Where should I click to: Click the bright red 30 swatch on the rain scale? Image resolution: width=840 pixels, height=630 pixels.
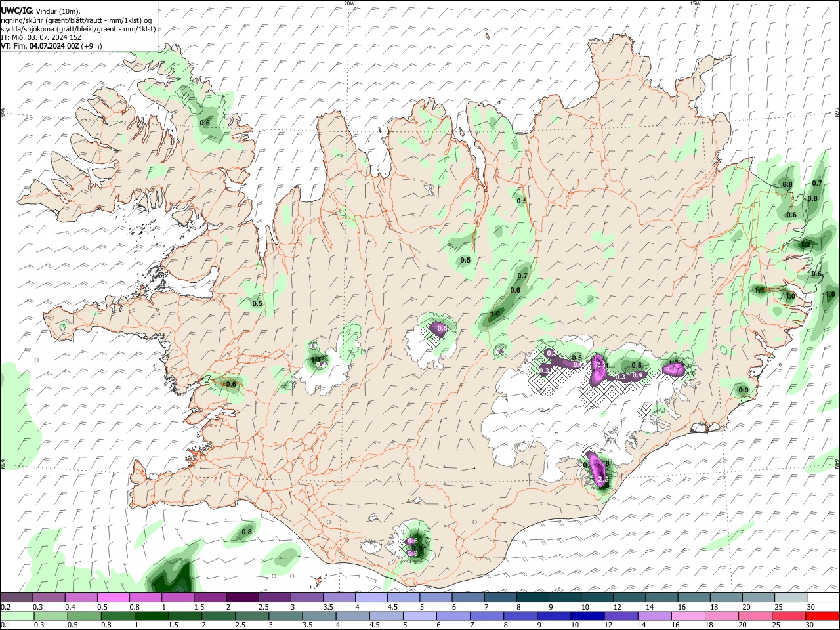pos(824,616)
